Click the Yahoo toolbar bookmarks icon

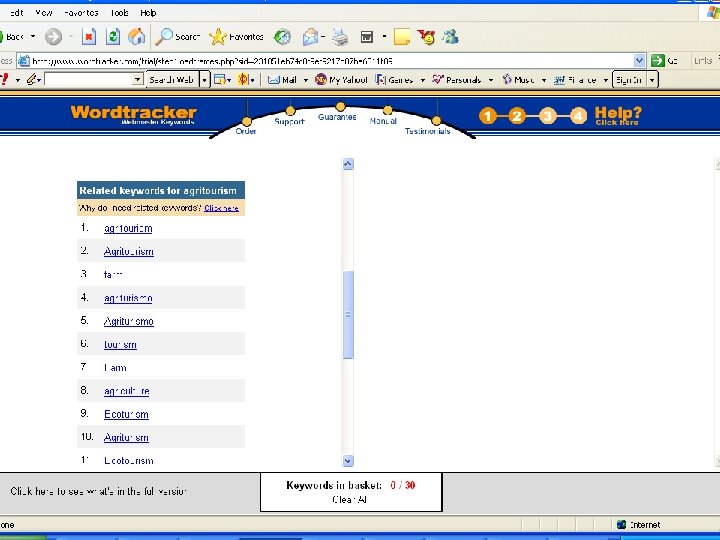(219, 80)
